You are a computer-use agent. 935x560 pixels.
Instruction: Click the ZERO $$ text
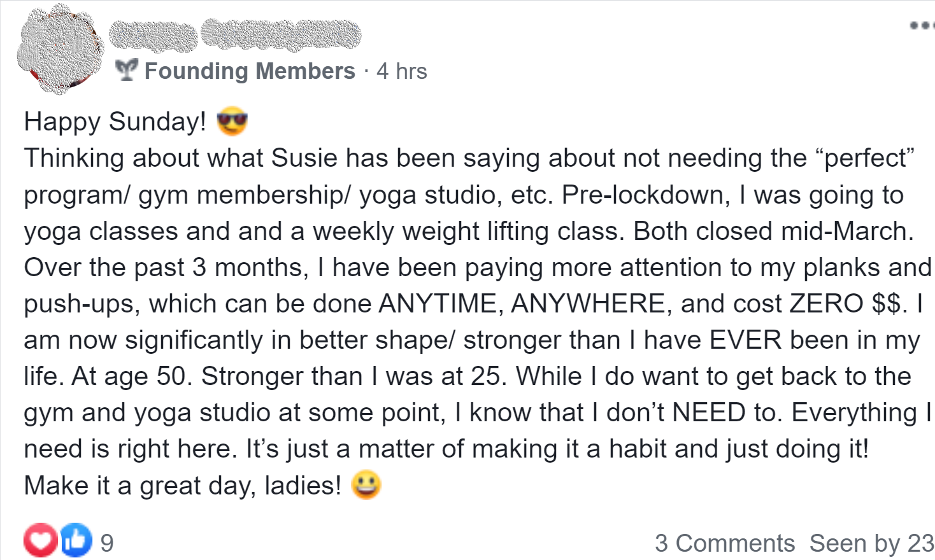845,304
